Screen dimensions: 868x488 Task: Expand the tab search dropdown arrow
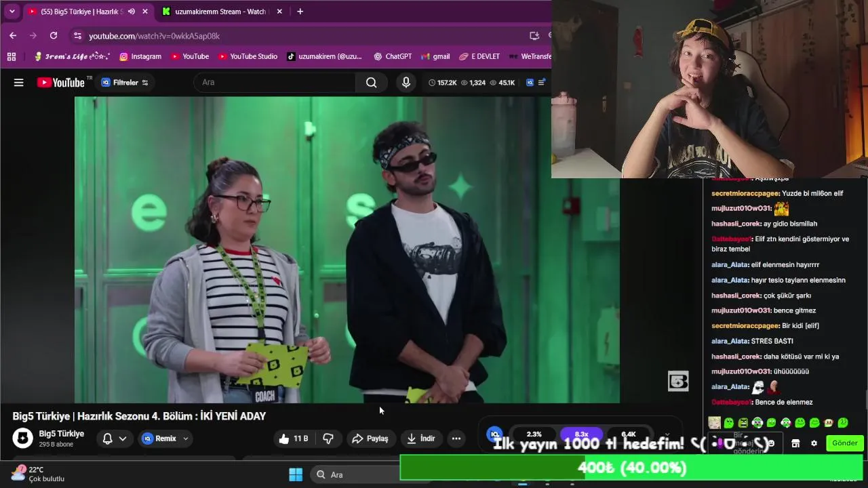12,12
